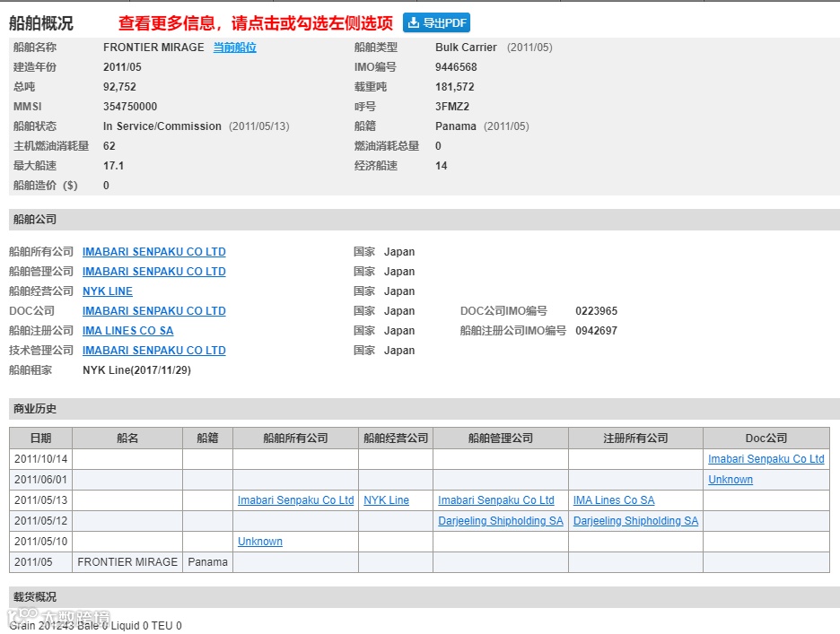This screenshot has height=634, width=840.
Task: Select DOC company IMO number 0223965
Action: point(596,311)
